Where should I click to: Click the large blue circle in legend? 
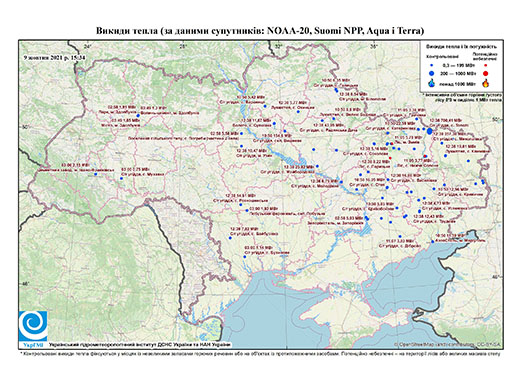click(x=432, y=73)
